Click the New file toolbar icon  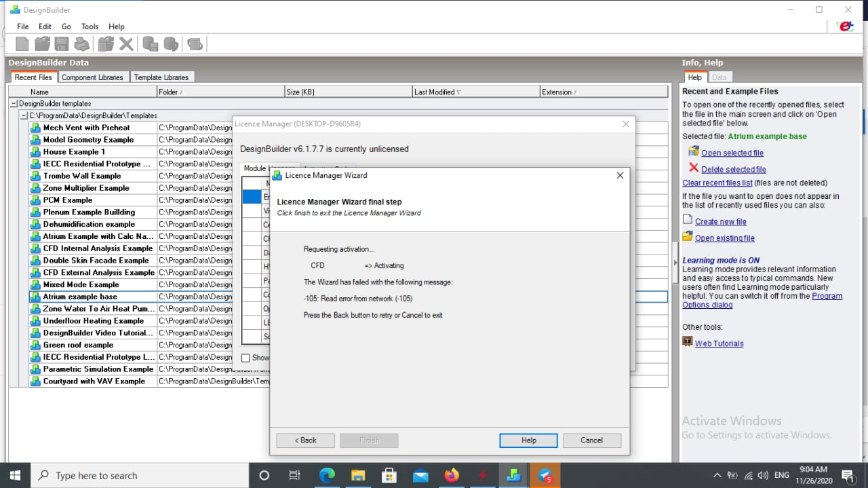click(22, 44)
